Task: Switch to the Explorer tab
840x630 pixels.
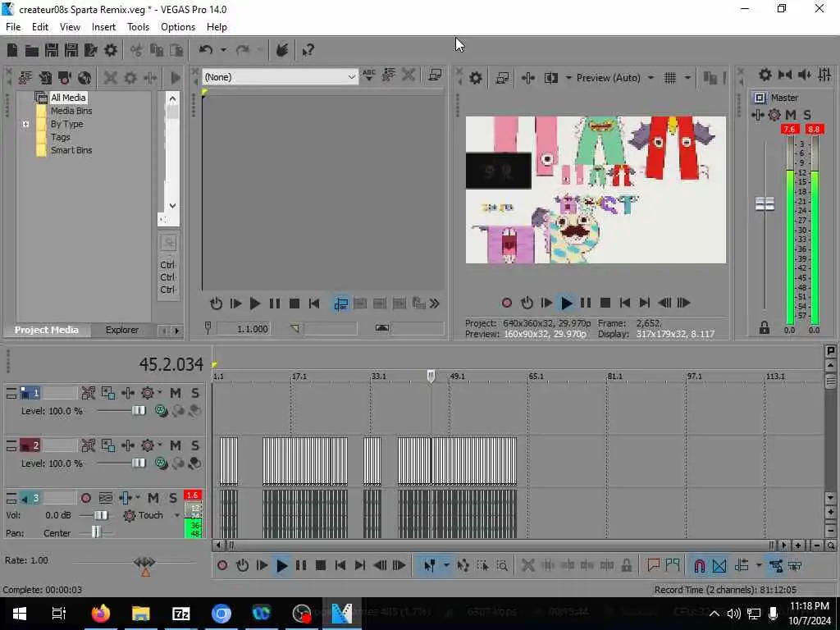Action: (121, 330)
